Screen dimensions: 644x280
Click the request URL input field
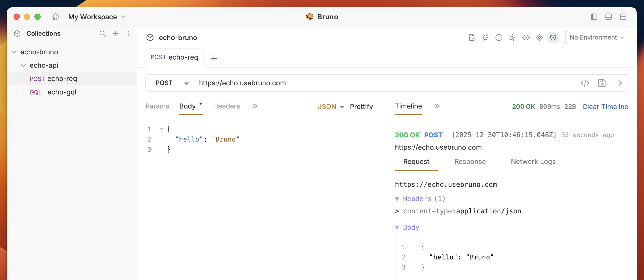click(x=386, y=83)
